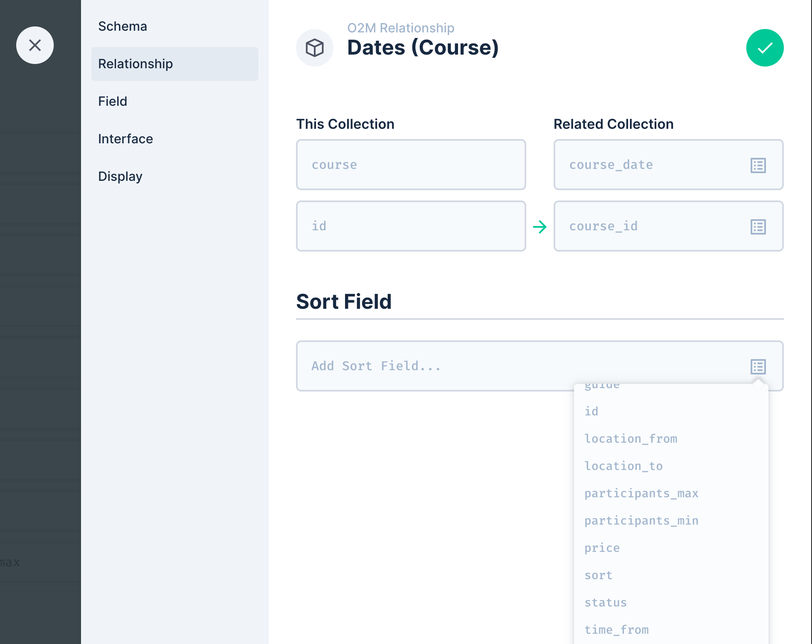Click the id field under This Collection

click(x=411, y=226)
